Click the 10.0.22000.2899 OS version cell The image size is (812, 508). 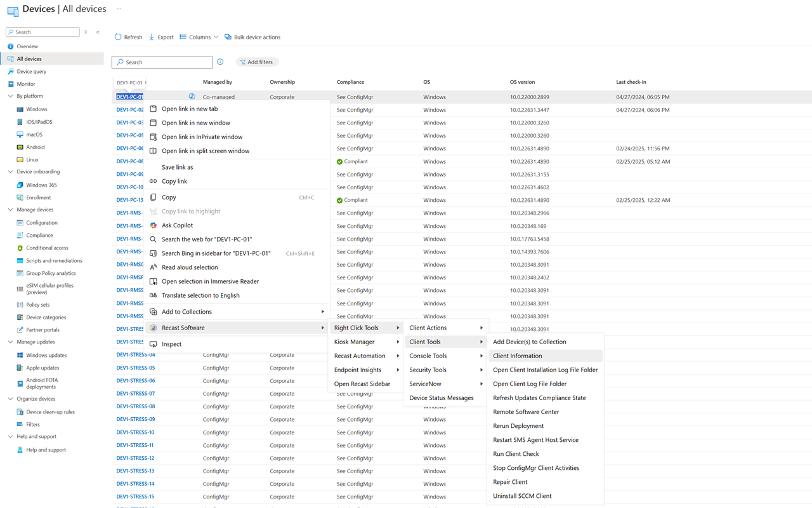tap(529, 97)
